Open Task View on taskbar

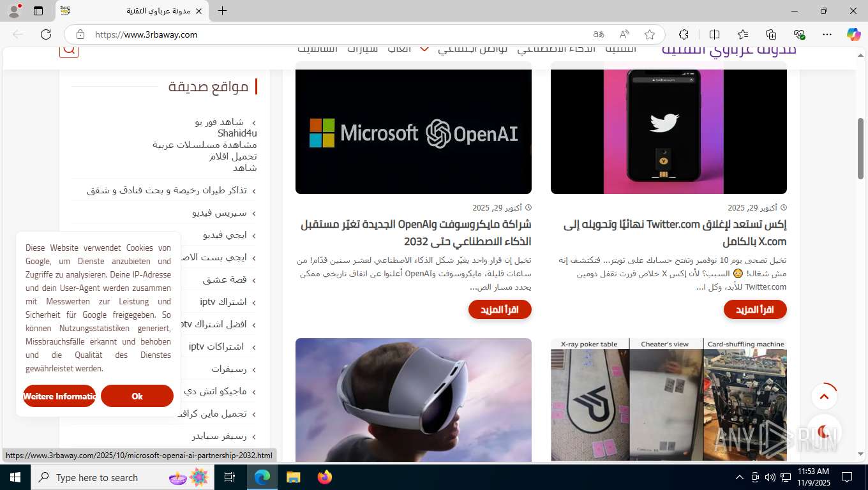230,477
